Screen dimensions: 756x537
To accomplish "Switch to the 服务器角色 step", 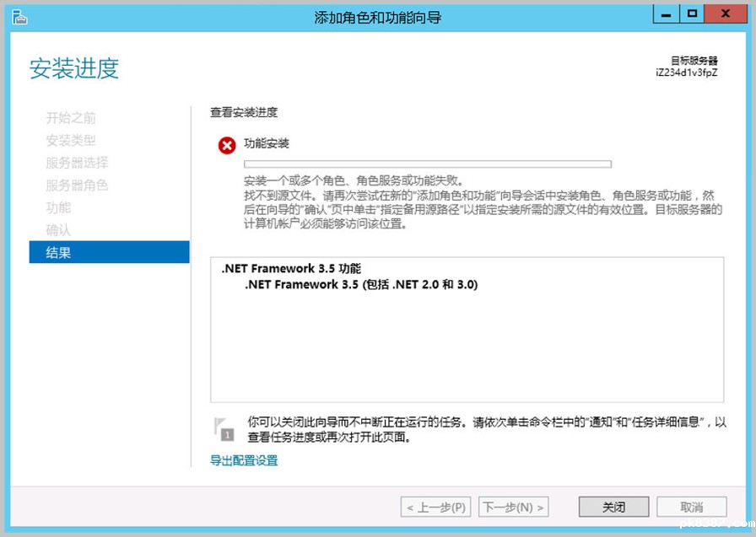I will 77,185.
